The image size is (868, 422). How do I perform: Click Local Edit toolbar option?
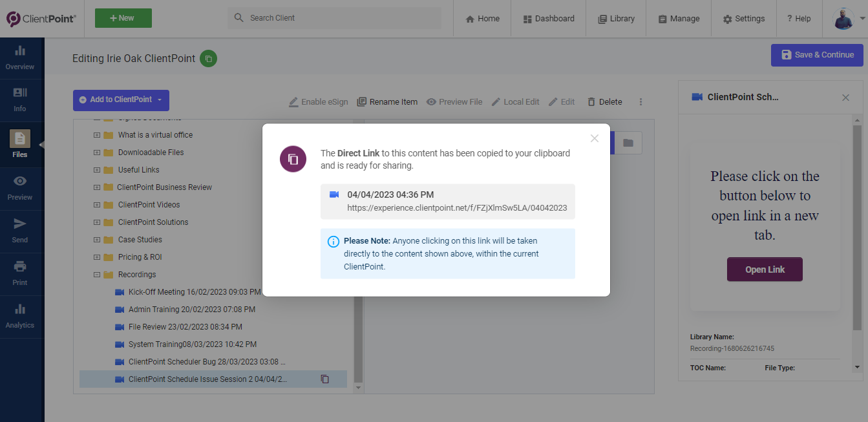click(x=515, y=102)
